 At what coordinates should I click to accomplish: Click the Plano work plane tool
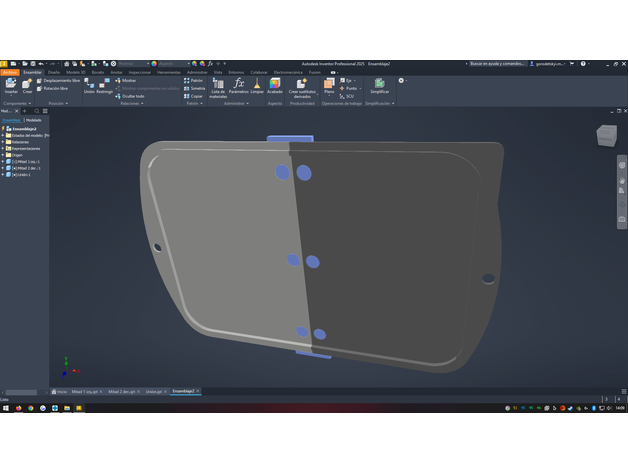(329, 85)
